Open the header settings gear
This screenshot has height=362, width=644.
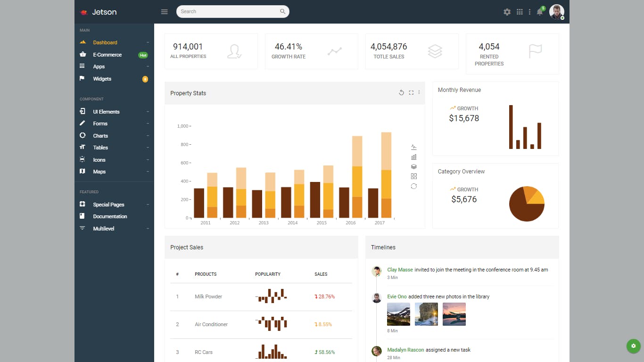(507, 12)
